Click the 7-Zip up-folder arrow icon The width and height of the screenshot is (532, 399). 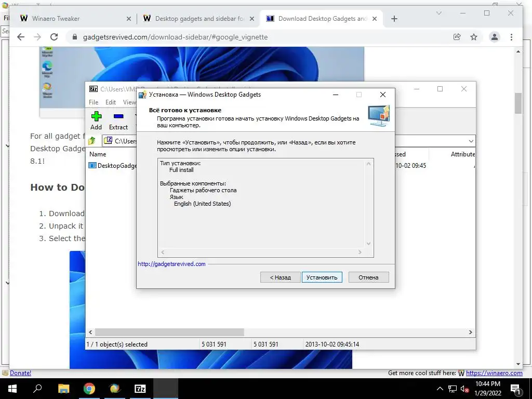[92, 141]
